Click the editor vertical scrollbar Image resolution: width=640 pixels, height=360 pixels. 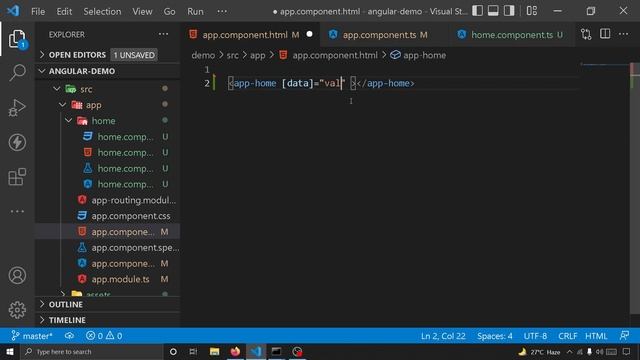coord(635,188)
